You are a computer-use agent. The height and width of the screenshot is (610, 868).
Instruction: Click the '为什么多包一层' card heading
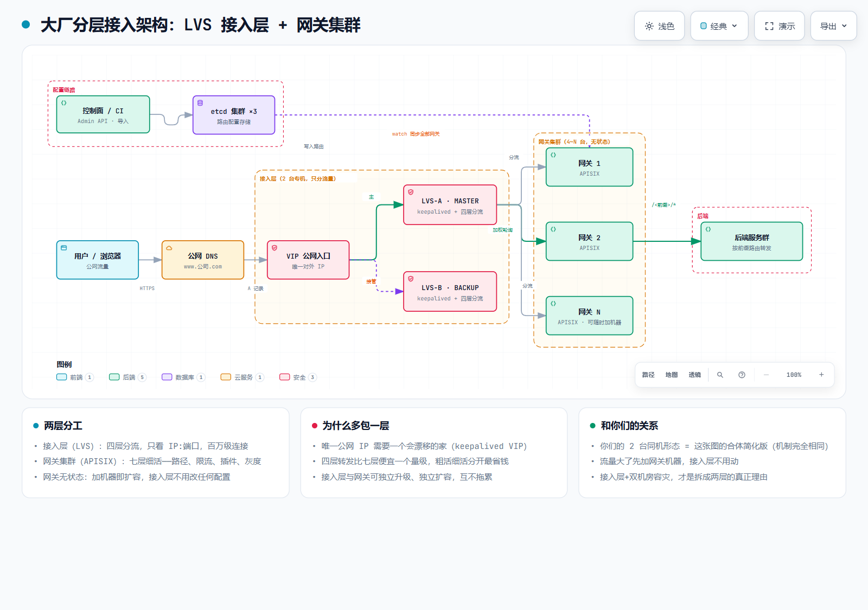(356, 426)
